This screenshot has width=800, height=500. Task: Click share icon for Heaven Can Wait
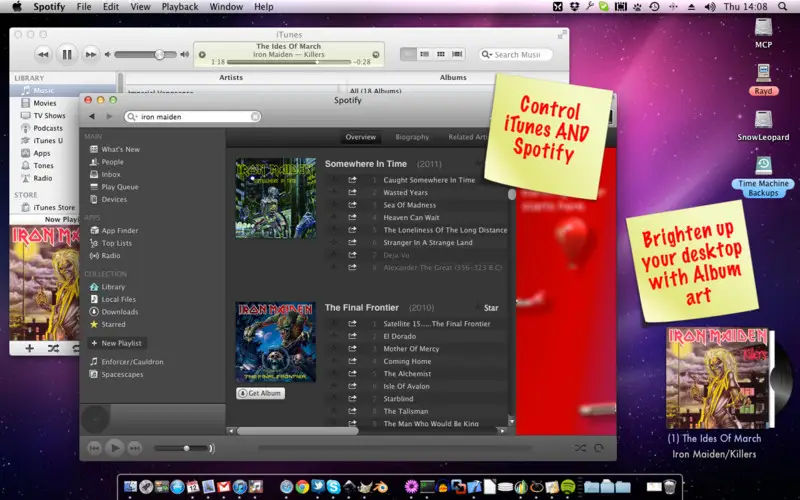point(352,217)
